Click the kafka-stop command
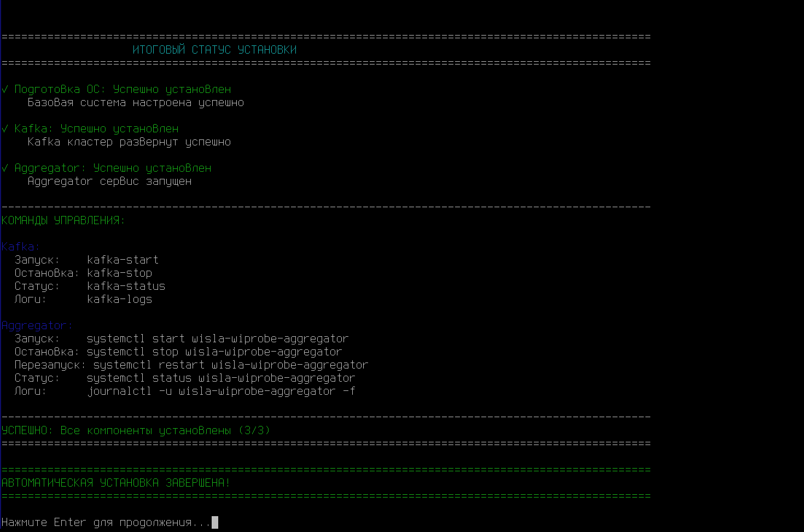The height and width of the screenshot is (532, 804). coord(119,273)
